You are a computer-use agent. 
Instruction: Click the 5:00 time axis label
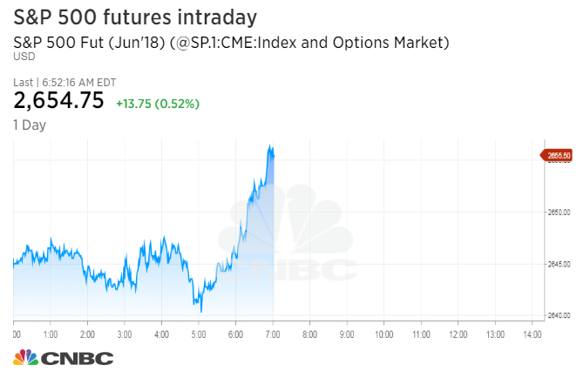[x=199, y=333]
